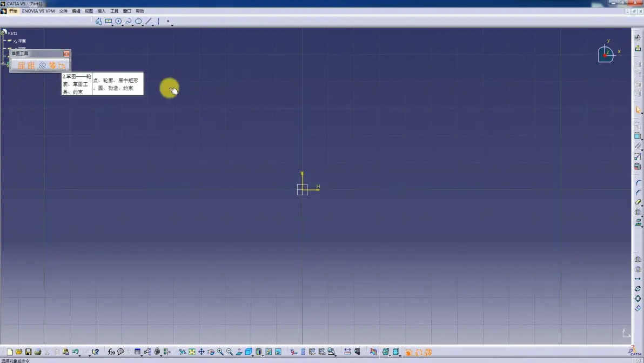Save the part with the floppy icon
This screenshot has width=644, height=363.
tap(28, 352)
